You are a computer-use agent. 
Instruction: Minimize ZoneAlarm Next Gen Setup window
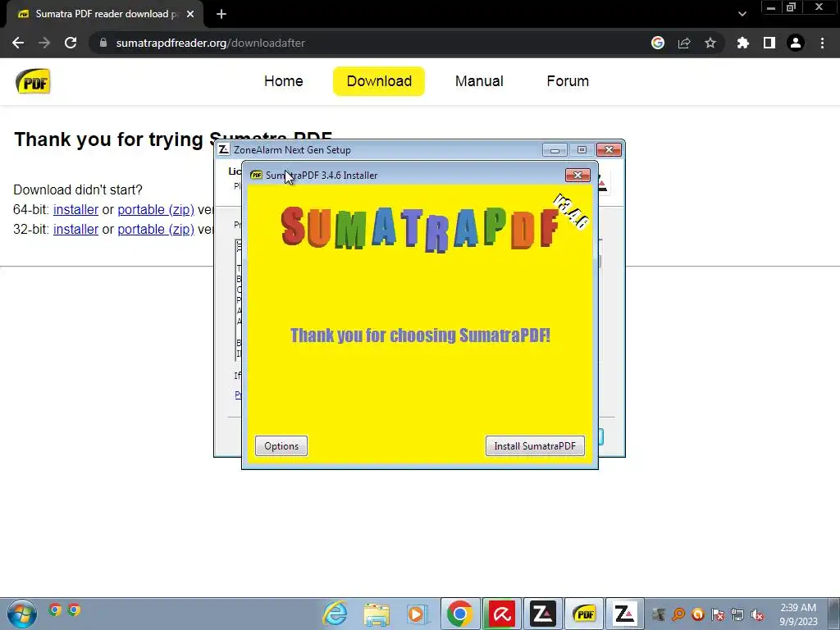555,150
